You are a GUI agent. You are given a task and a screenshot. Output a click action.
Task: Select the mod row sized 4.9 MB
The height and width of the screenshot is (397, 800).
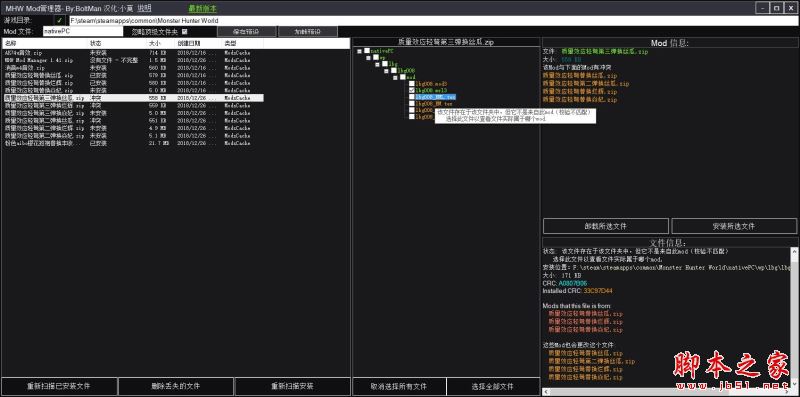(x=133, y=128)
